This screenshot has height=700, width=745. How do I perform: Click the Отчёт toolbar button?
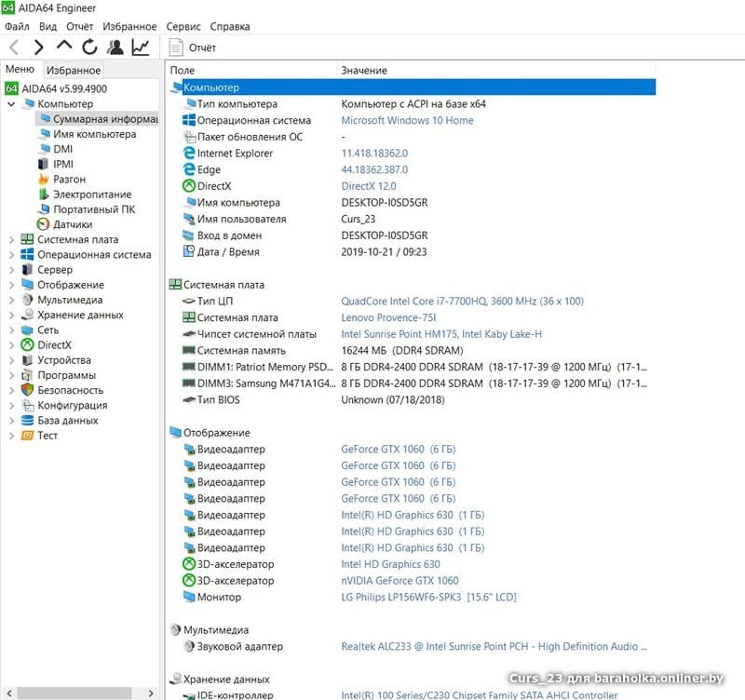click(x=193, y=47)
